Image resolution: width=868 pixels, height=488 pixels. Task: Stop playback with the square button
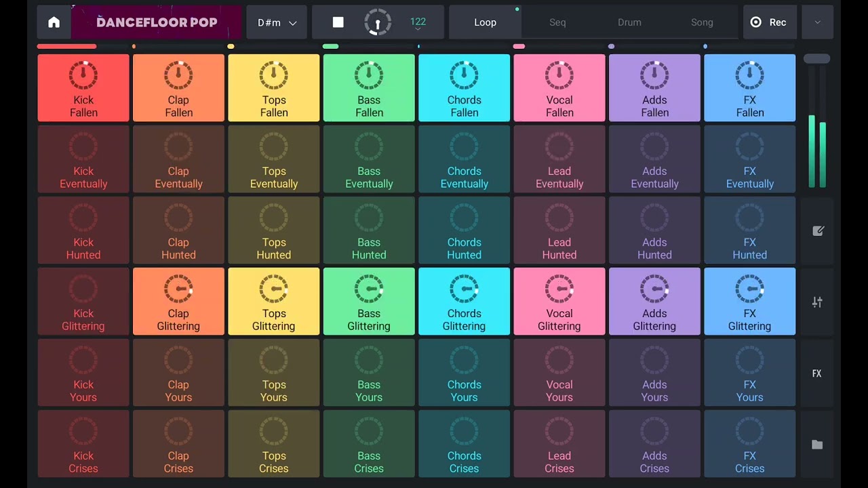(338, 22)
